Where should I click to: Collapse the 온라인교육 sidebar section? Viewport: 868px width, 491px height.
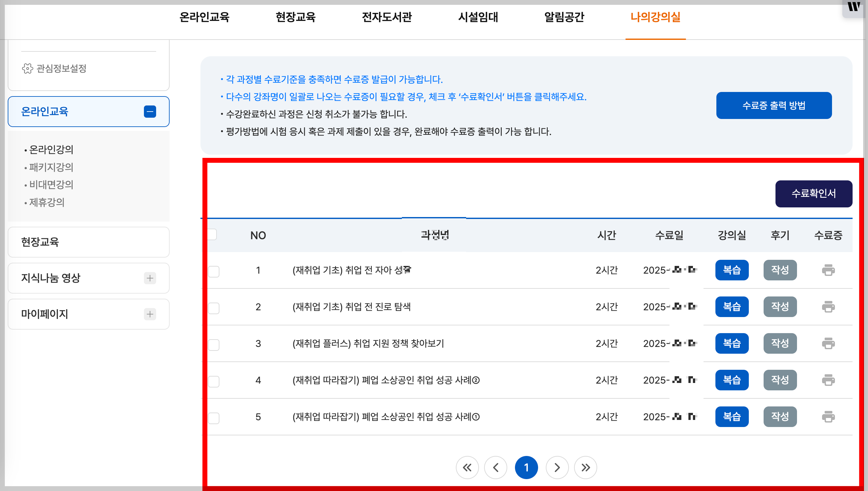coord(150,112)
